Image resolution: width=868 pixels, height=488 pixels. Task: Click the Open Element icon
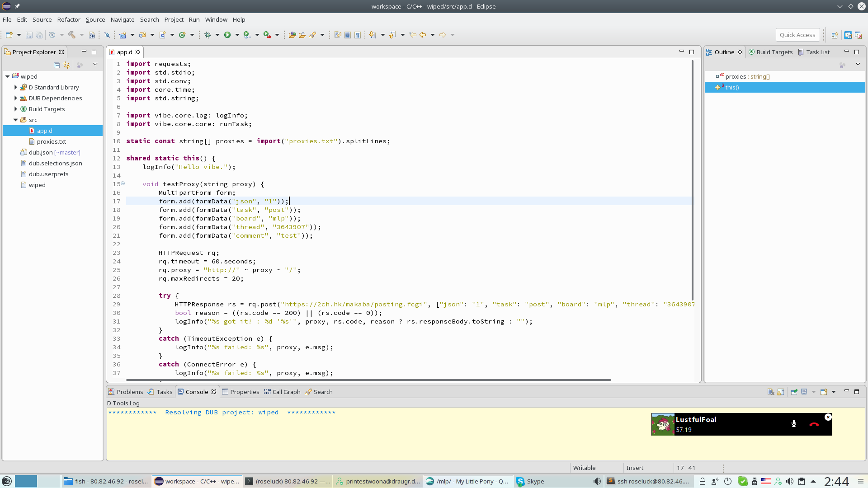pos(292,35)
